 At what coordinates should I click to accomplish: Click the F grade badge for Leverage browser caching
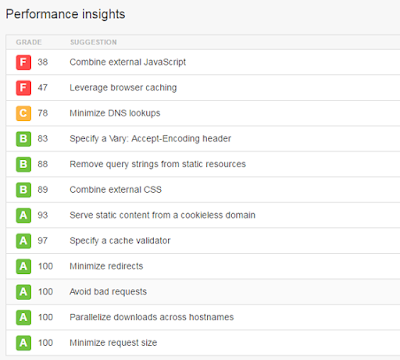click(x=23, y=88)
